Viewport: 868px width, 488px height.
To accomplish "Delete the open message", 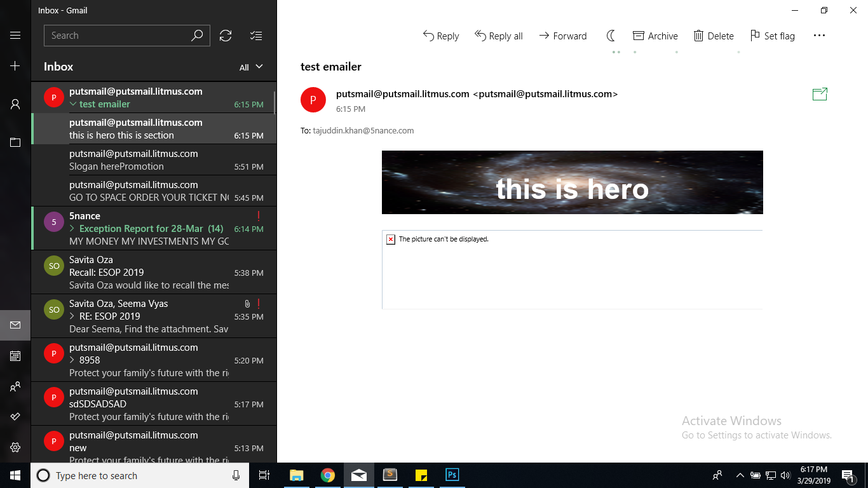I will 714,36.
